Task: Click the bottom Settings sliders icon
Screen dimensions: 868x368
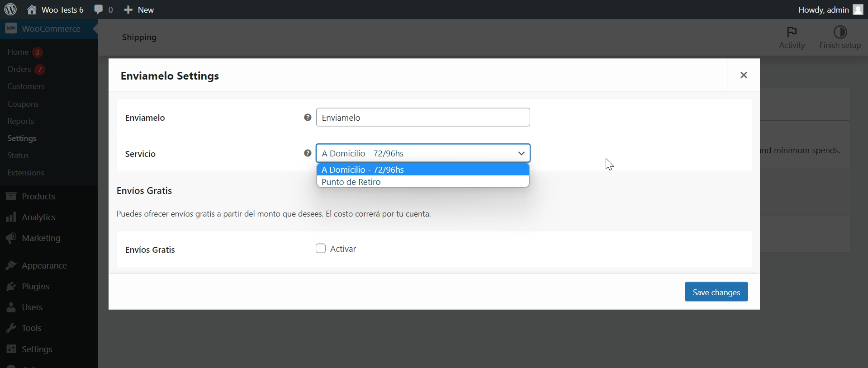Action: point(11,349)
